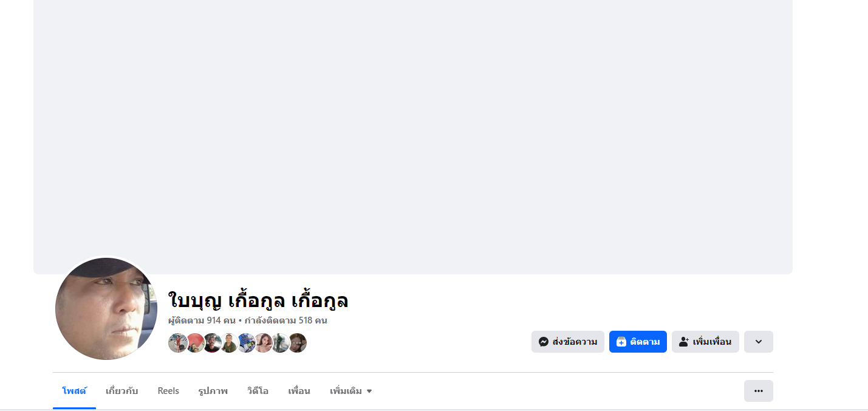View the เพื่อน friends tab
Screen dimensions: 868x411
299,391
